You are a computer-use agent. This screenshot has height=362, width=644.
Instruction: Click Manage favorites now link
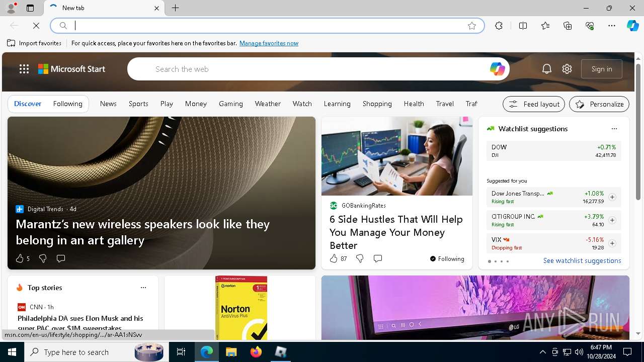(269, 43)
